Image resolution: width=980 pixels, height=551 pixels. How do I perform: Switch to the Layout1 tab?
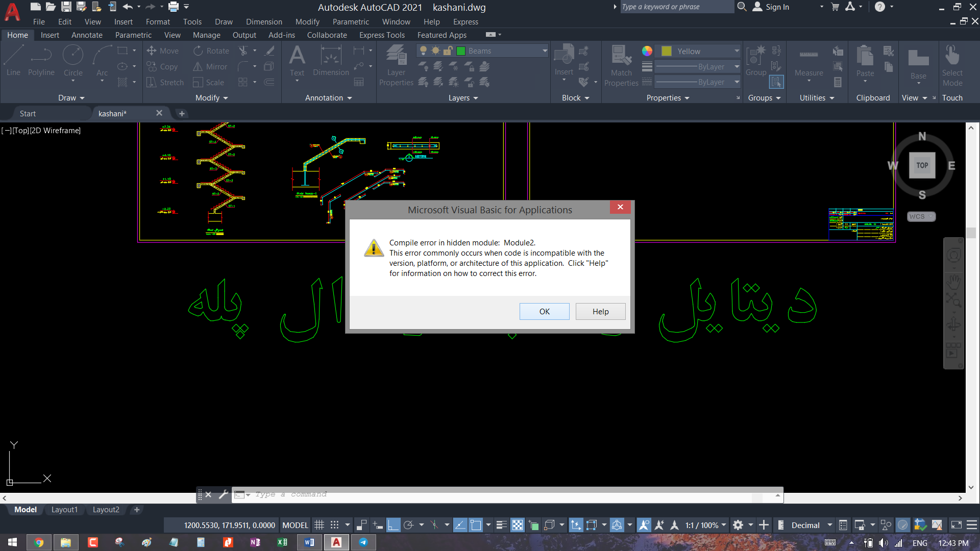coord(64,509)
